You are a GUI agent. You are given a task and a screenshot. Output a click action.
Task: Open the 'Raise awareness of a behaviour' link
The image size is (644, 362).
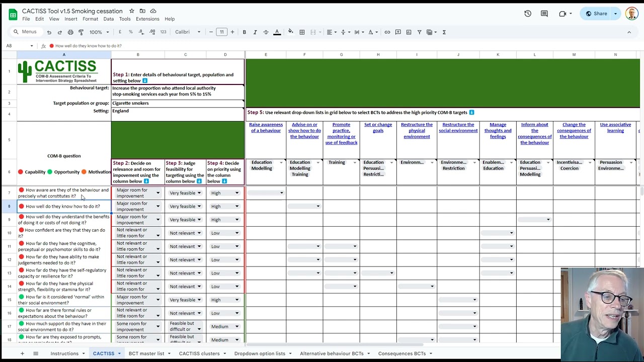coord(266,128)
